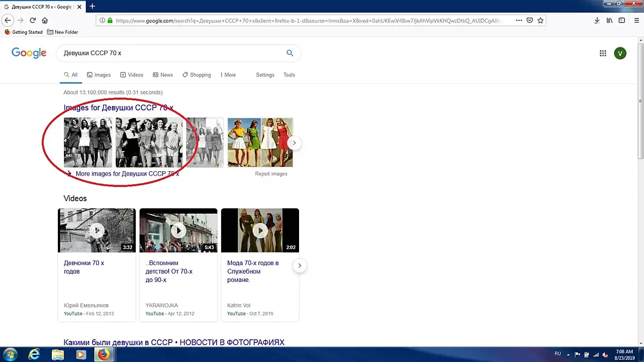Open Мода 70-х годов в Служебном романе title
This screenshot has height=362, width=644.
pyautogui.click(x=253, y=271)
